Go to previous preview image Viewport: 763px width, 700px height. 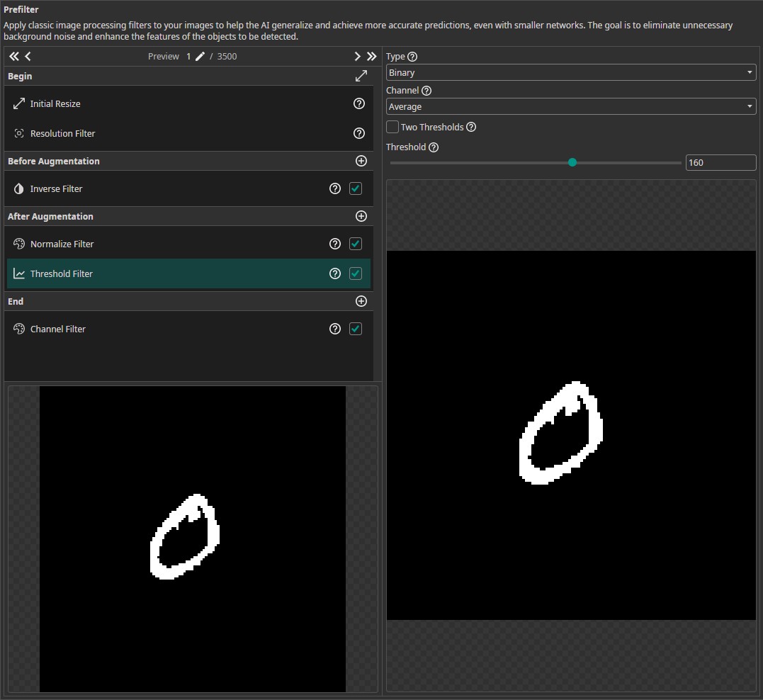pyautogui.click(x=28, y=57)
